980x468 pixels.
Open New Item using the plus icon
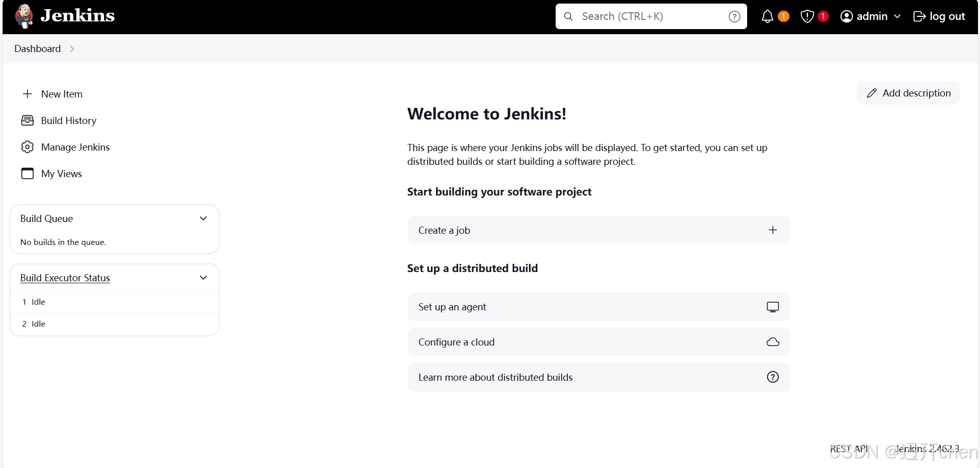[x=27, y=94]
